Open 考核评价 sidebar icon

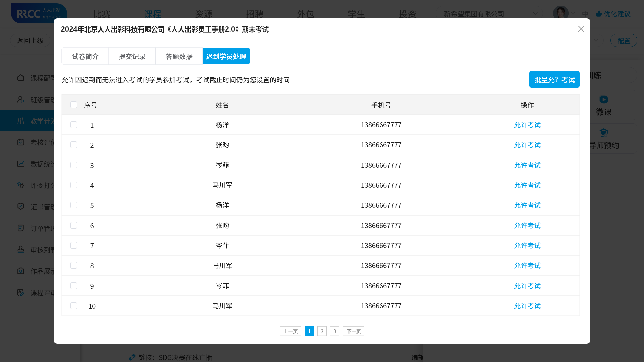(x=21, y=142)
